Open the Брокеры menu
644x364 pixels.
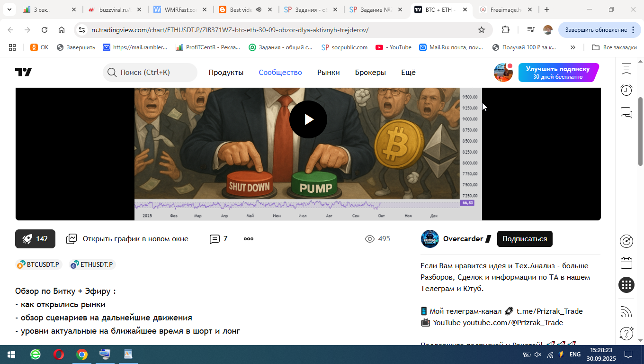[370, 73]
